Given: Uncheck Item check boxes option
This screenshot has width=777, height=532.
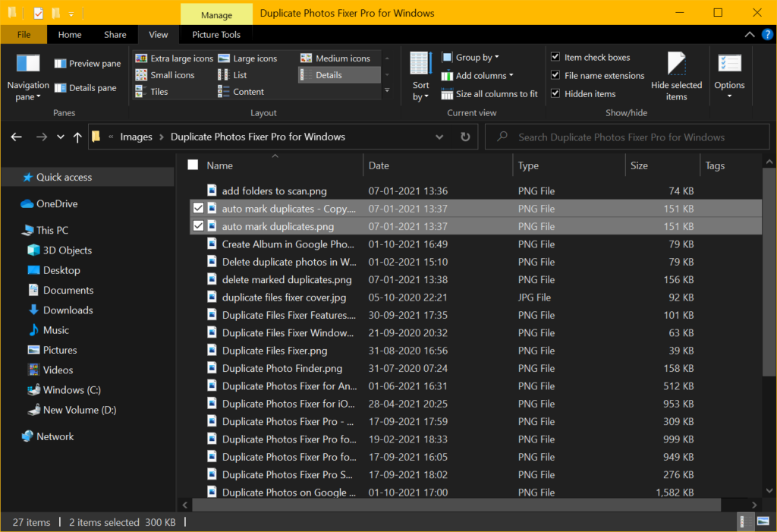Looking at the screenshot, I should (x=555, y=57).
